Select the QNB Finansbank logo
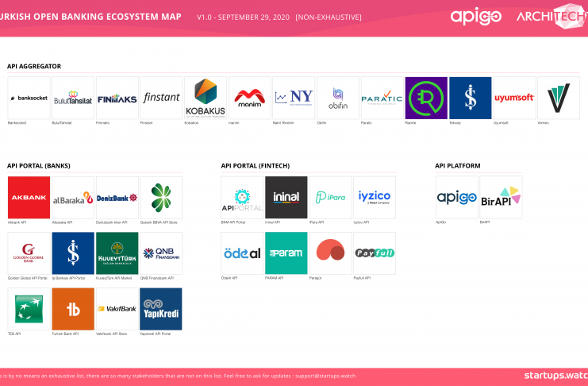The width and height of the screenshot is (588, 386). pyautogui.click(x=161, y=253)
